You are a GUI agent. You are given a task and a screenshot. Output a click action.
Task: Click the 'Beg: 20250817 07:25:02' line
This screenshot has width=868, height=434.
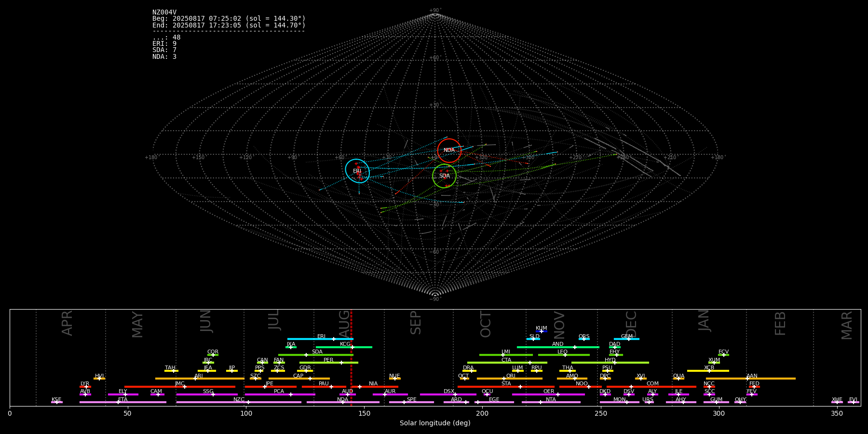(229, 19)
